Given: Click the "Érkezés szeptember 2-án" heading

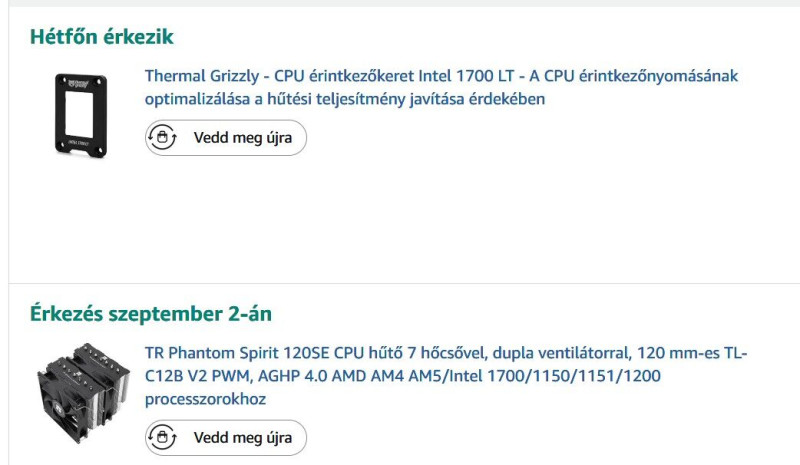Looking at the screenshot, I should pos(151,313).
